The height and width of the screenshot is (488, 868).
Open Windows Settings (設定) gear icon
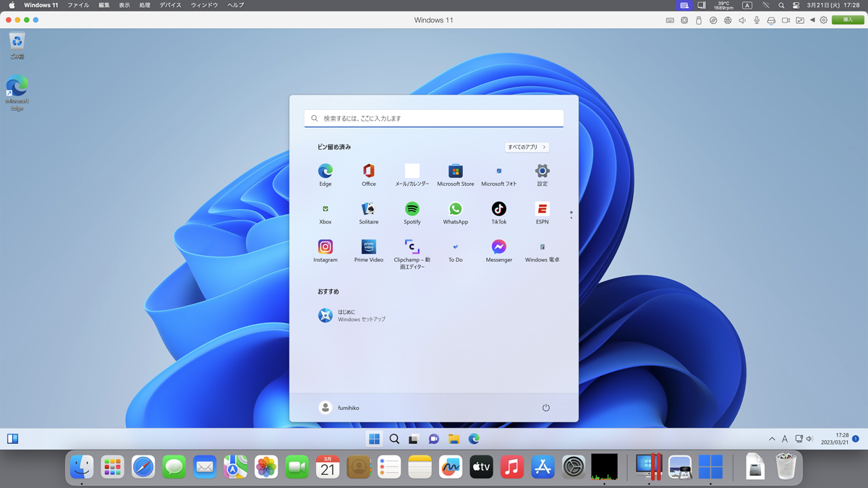542,171
